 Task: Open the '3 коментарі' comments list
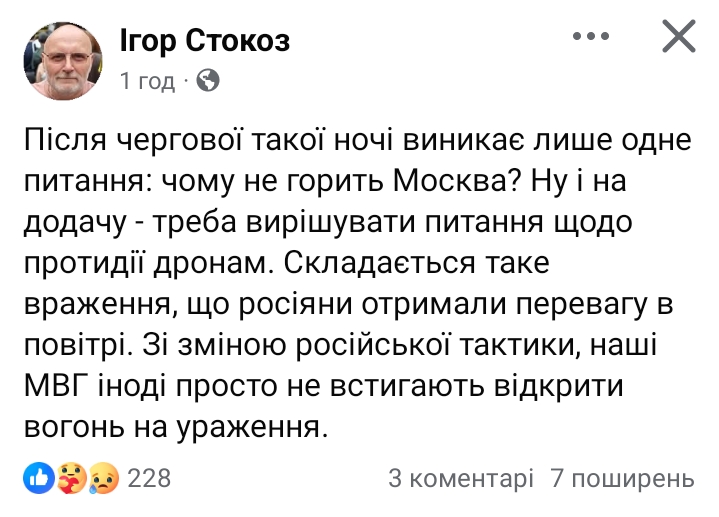tap(460, 477)
